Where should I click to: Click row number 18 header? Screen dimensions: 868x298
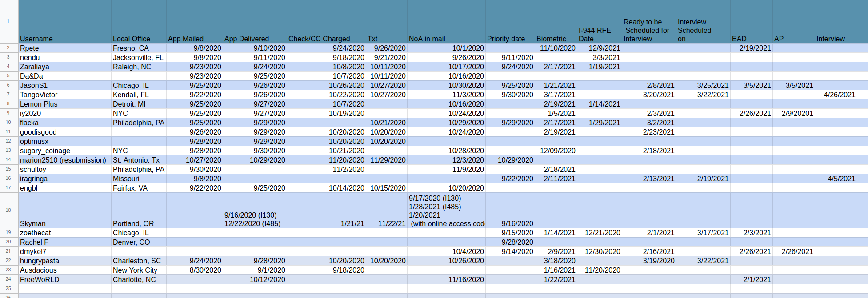coord(8,210)
